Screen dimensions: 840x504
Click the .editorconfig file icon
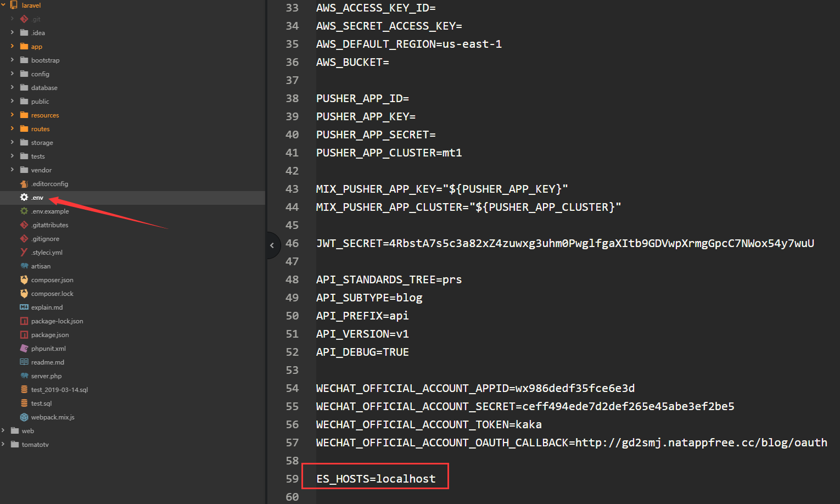point(24,184)
